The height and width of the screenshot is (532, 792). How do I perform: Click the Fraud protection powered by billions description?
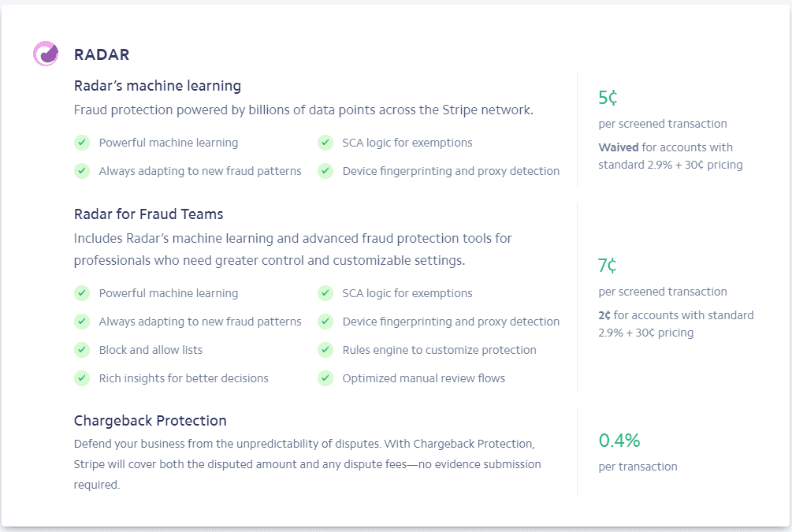[303, 110]
